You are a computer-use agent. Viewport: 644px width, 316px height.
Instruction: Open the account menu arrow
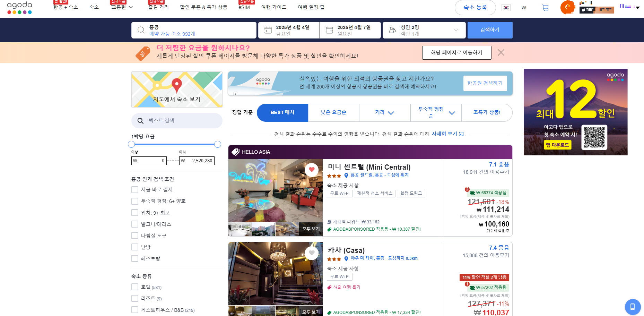[637, 8]
